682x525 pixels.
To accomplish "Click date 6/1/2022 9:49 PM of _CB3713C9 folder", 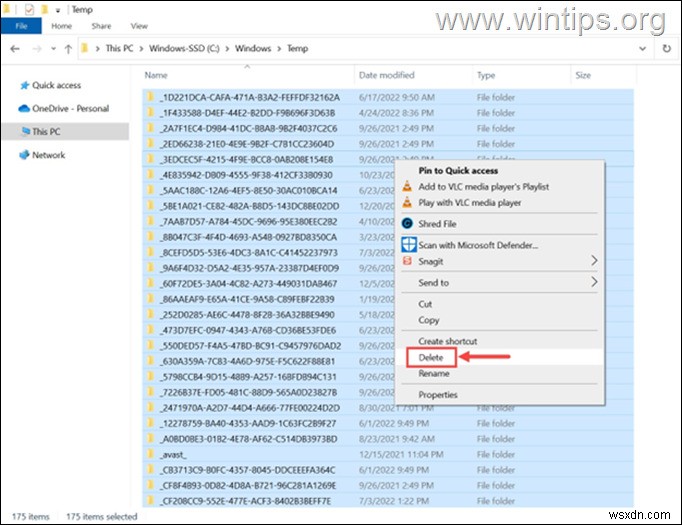I will 394,470.
